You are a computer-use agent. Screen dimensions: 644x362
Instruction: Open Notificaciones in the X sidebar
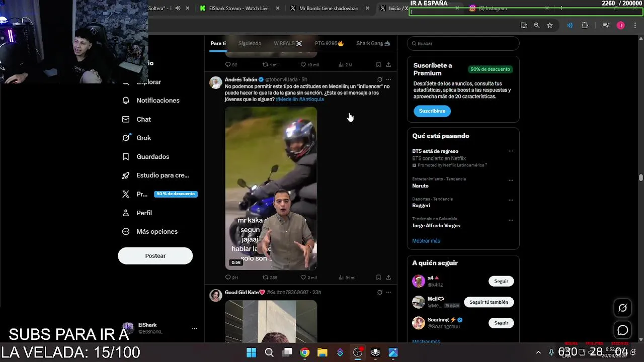coord(151,101)
